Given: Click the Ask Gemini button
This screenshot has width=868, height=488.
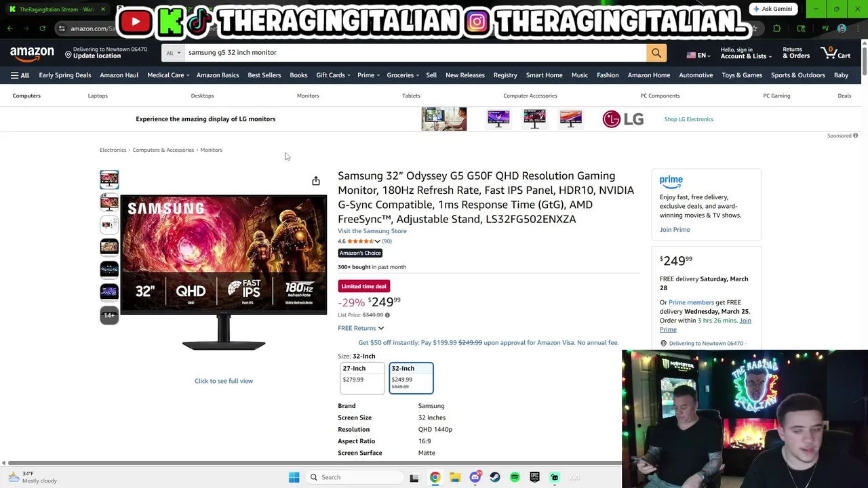Looking at the screenshot, I should (x=772, y=9).
